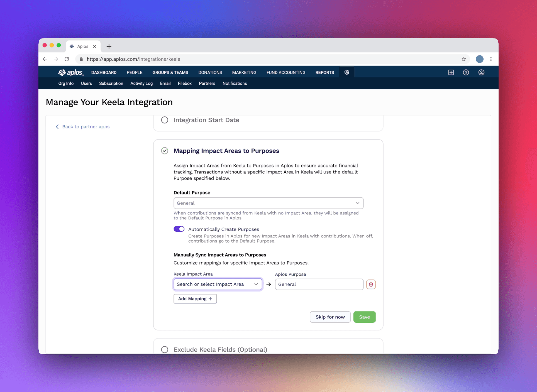537x392 pixels.
Task: Click the user account icon
Action: [482, 72]
